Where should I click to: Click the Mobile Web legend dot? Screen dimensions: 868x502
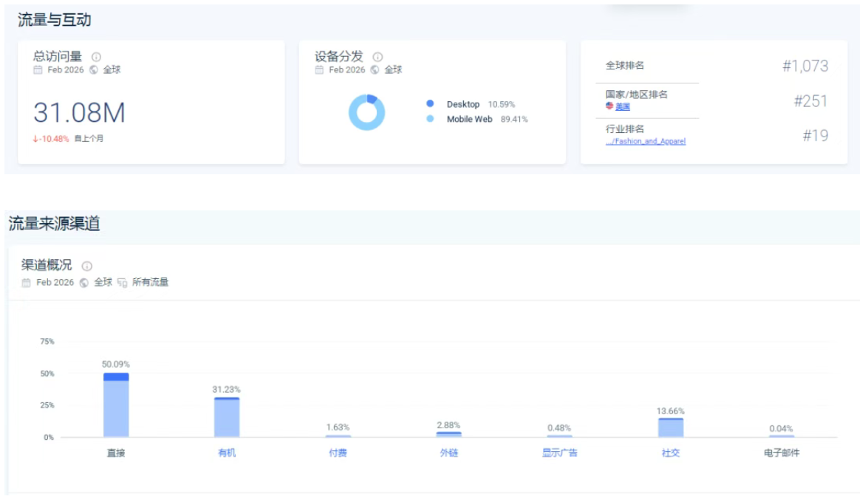(430, 119)
